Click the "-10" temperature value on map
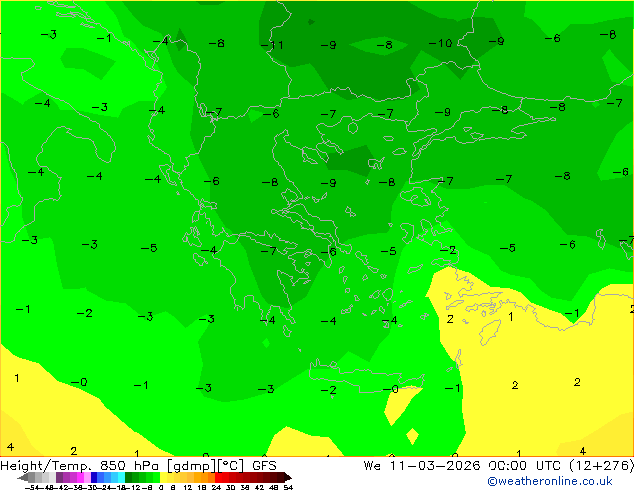 440,43
